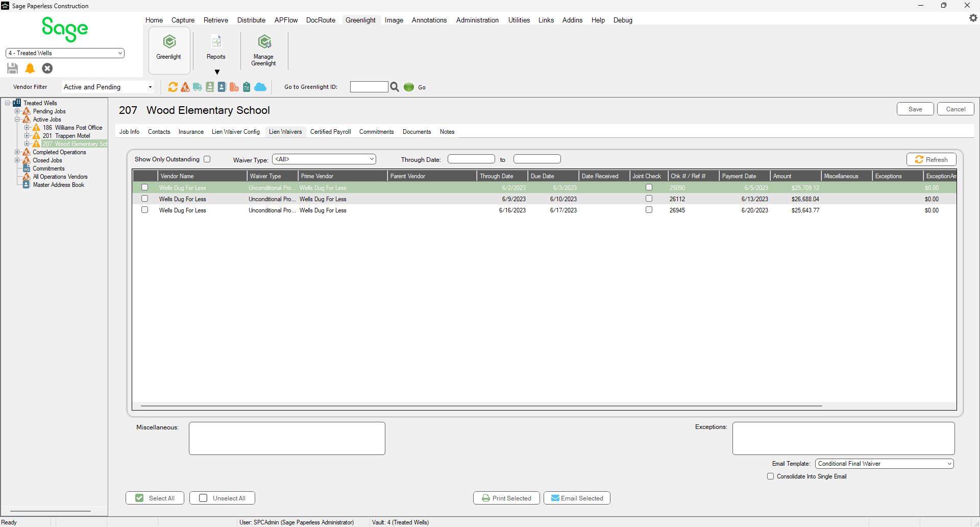Collapse the Treated Wells root node

tap(7, 103)
